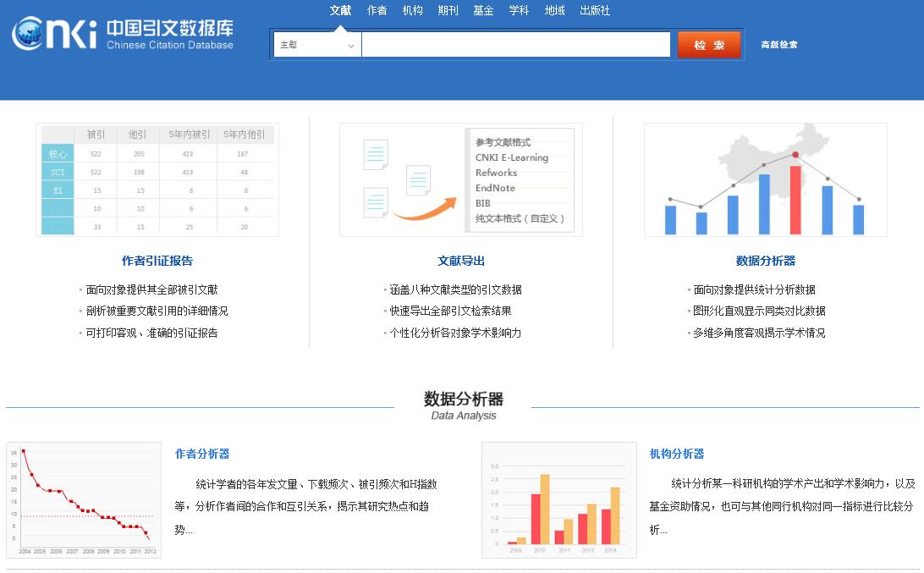Viewport: 924px width, 573px height.
Task: Open the 主题 search field dropdown
Action: [x=317, y=45]
